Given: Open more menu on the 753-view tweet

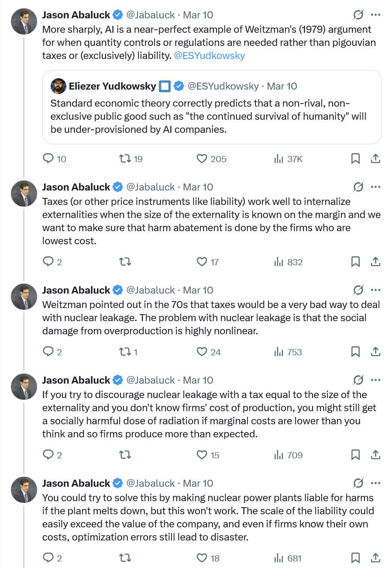Looking at the screenshot, I should [375, 290].
